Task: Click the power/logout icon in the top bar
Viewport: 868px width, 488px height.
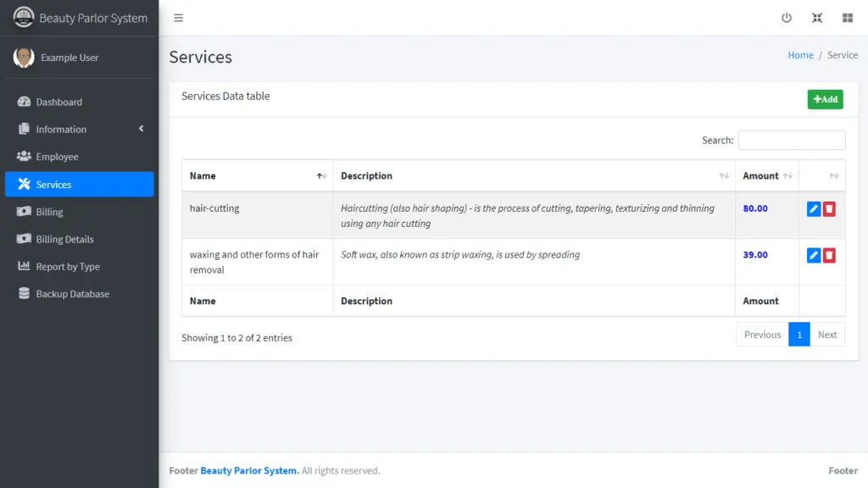Action: point(787,17)
